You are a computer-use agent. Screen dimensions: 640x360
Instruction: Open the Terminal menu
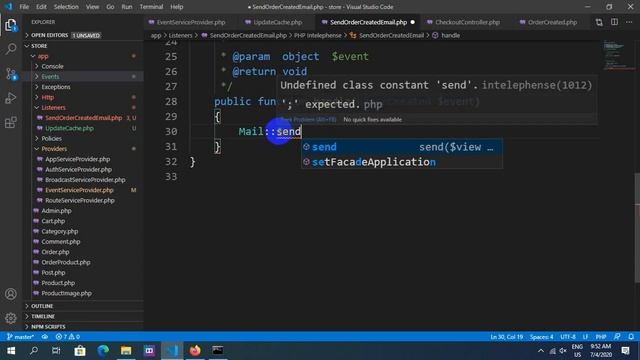[151, 7]
